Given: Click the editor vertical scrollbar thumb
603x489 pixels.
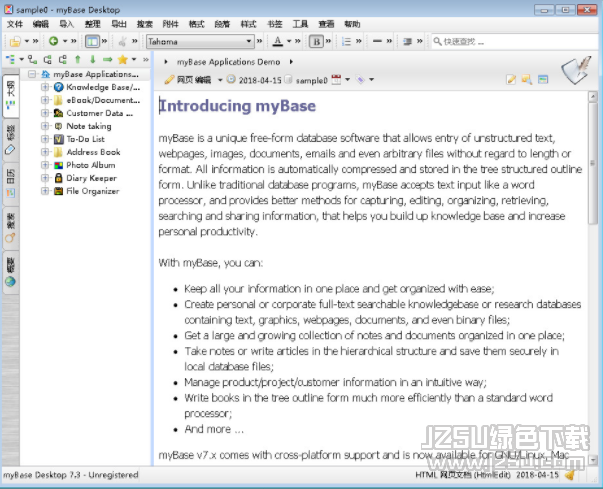Looking at the screenshot, I should pyautogui.click(x=593, y=164).
